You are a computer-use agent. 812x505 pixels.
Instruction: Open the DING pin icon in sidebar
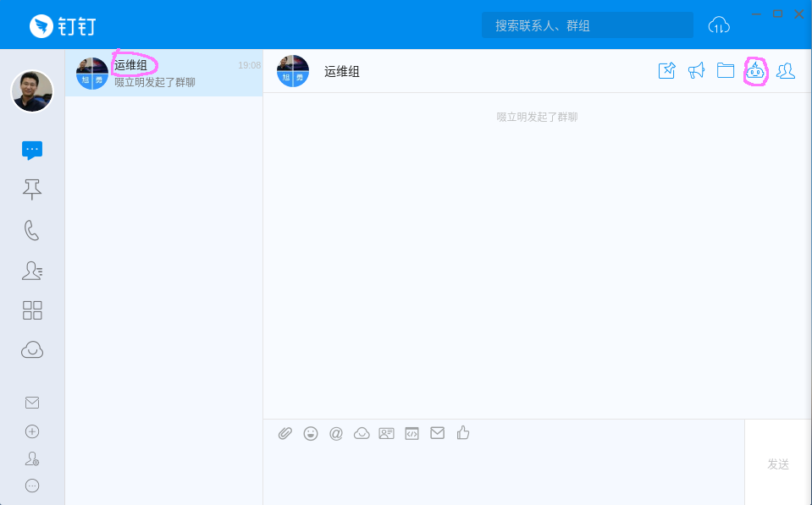32,189
